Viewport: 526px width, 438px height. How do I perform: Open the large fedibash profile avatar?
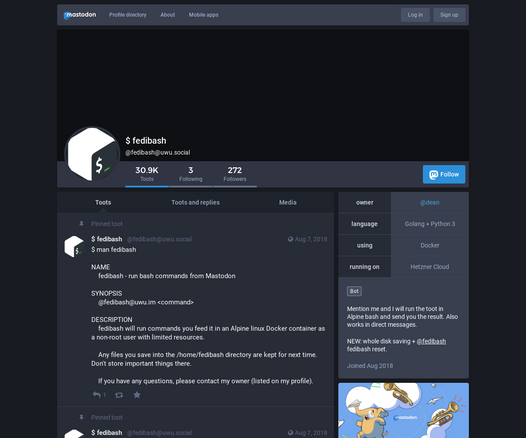click(92, 154)
